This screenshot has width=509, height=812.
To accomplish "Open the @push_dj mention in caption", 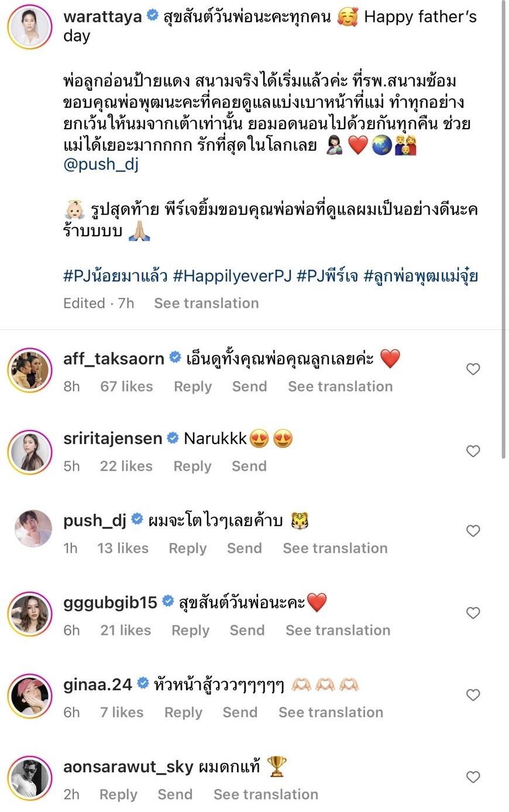I will pos(101,164).
